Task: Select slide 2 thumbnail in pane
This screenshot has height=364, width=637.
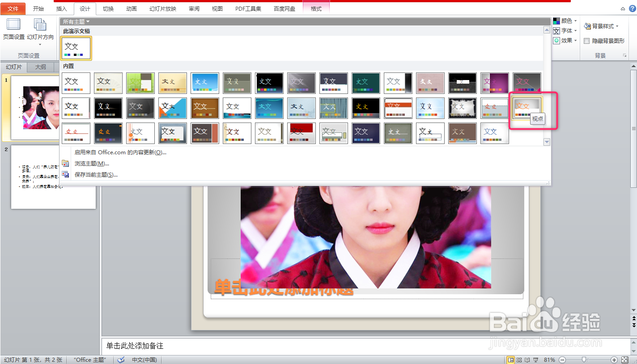Action: coord(53,177)
